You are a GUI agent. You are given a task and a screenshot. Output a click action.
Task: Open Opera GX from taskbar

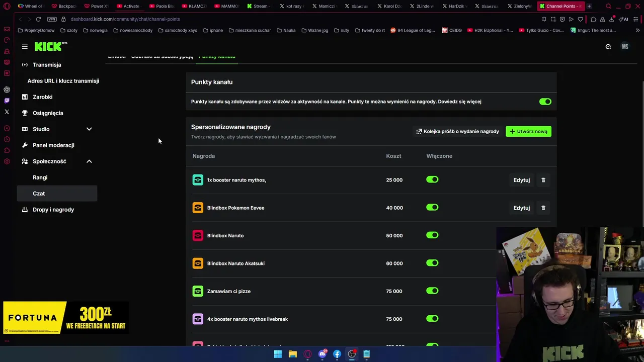pos(307,354)
